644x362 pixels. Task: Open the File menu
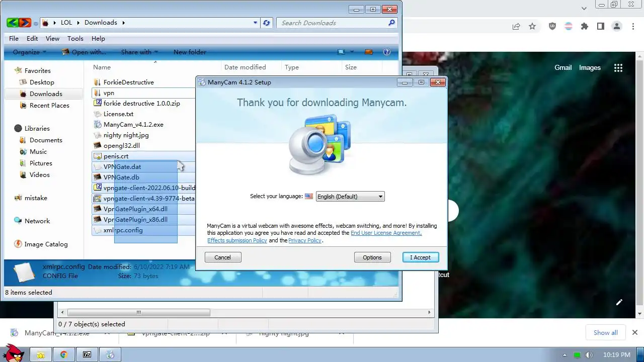(14, 38)
